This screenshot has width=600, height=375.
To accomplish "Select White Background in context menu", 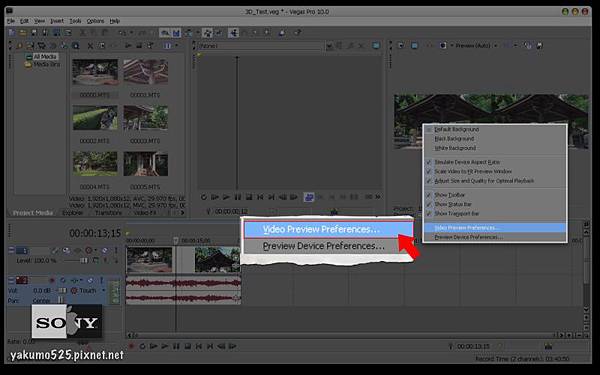I will tap(495, 148).
